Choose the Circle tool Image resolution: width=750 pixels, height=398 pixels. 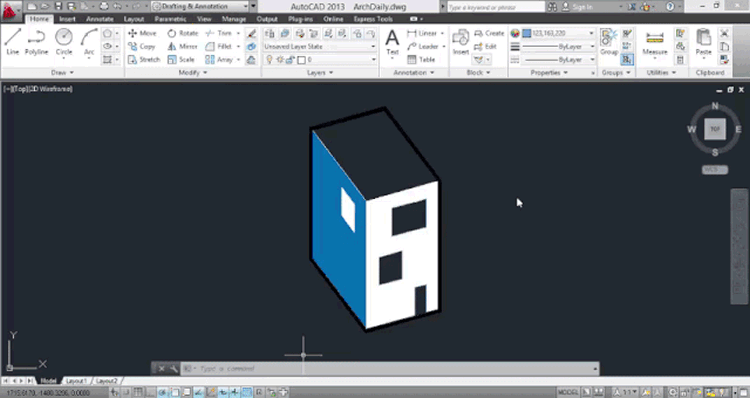coord(64,42)
